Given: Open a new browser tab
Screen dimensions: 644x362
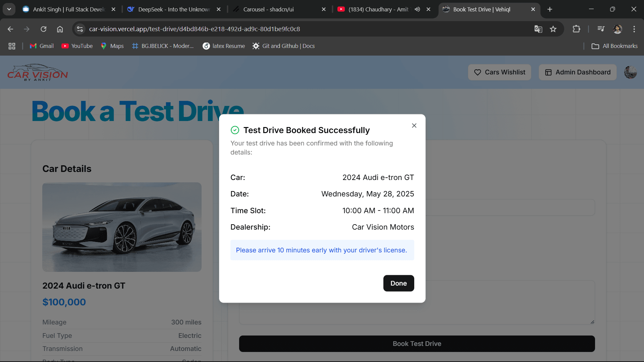Looking at the screenshot, I should (550, 9).
